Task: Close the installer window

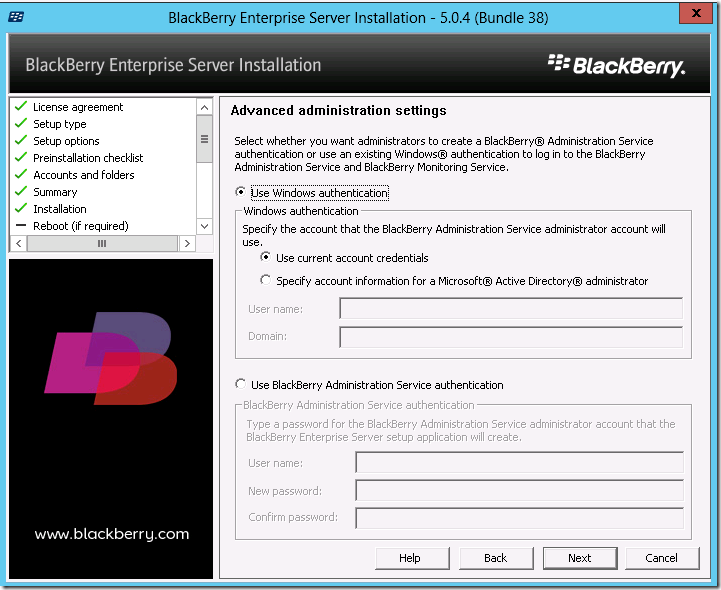Action: (696, 13)
